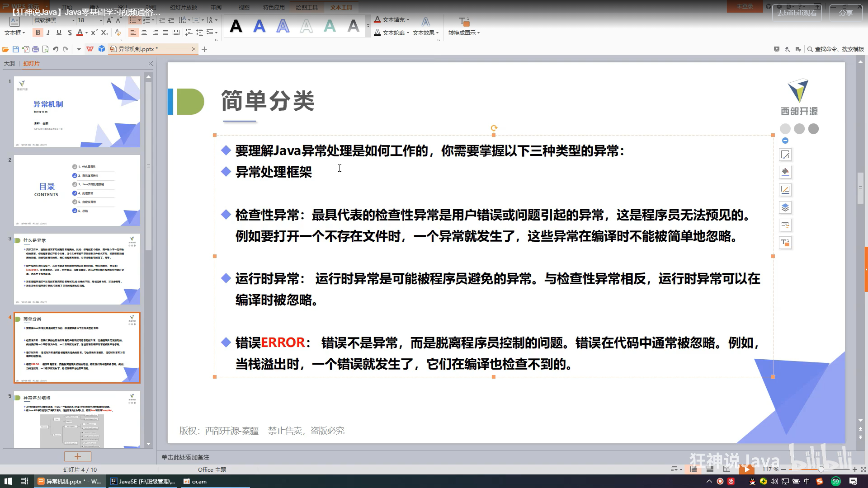Click the add new slide plus button
The height and width of the screenshot is (488, 868).
coord(77,456)
